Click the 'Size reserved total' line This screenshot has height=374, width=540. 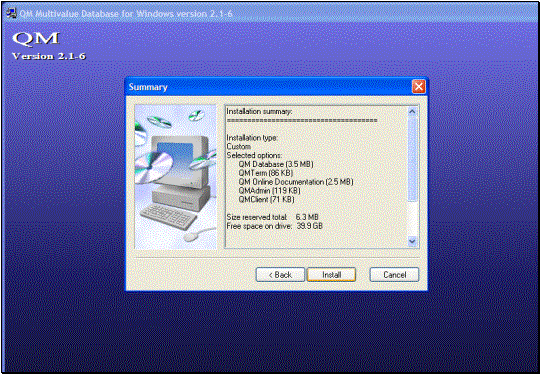coord(272,217)
